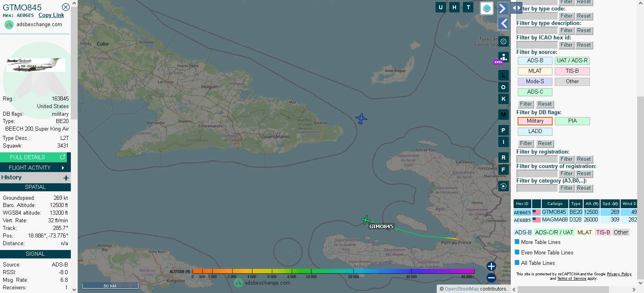Sort table by Spd. (kt) column header

(610, 204)
